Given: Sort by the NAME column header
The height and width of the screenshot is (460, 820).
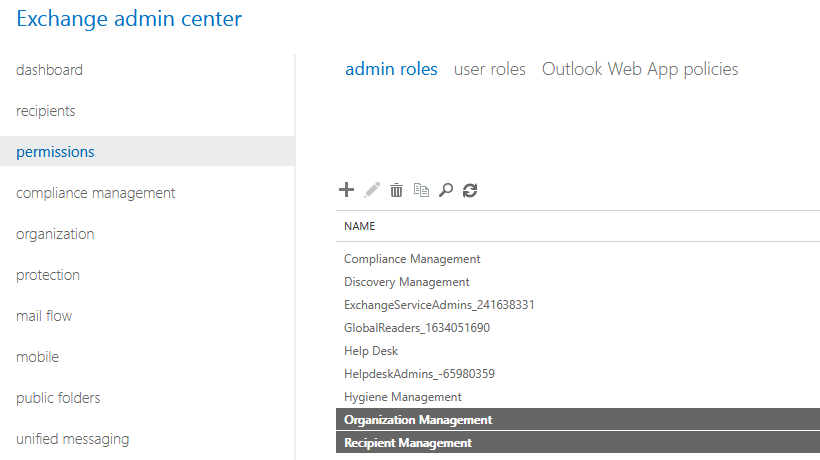Looking at the screenshot, I should point(359,226).
